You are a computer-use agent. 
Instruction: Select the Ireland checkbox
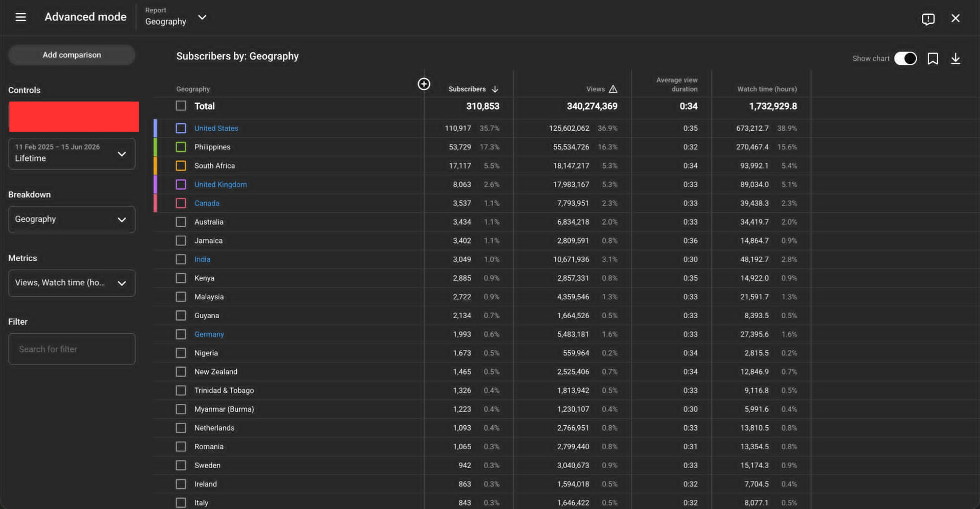coord(181,484)
